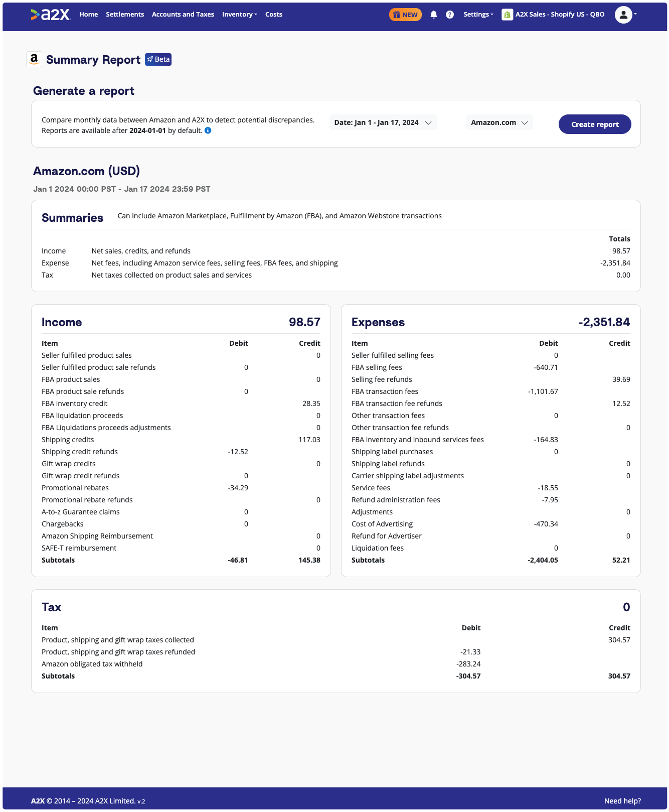This screenshot has width=669, height=812.
Task: Click the -164.83 inbound services fees value
Action: point(546,440)
